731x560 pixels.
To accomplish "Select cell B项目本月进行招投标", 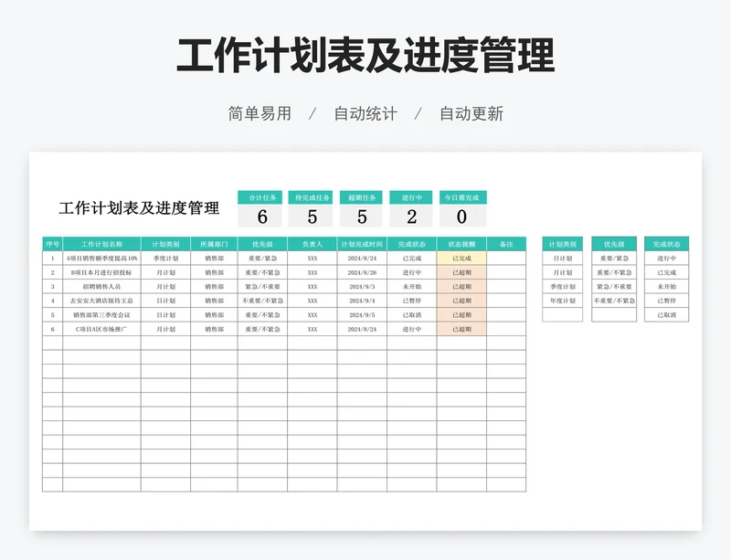I will [101, 272].
